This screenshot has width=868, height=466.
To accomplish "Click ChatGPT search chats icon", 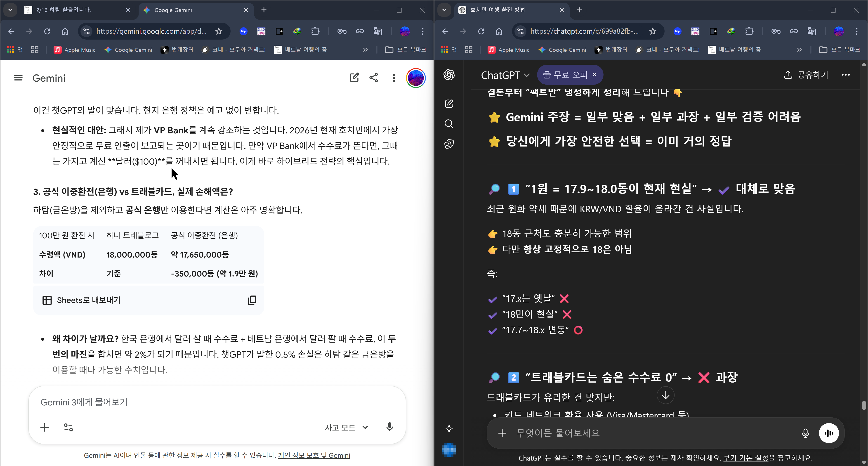I will [x=449, y=124].
